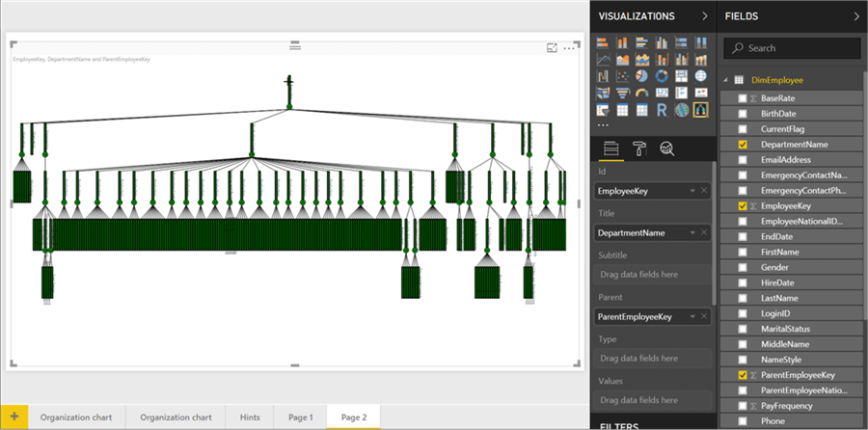Open more options ellipsis on the visual

pyautogui.click(x=570, y=47)
